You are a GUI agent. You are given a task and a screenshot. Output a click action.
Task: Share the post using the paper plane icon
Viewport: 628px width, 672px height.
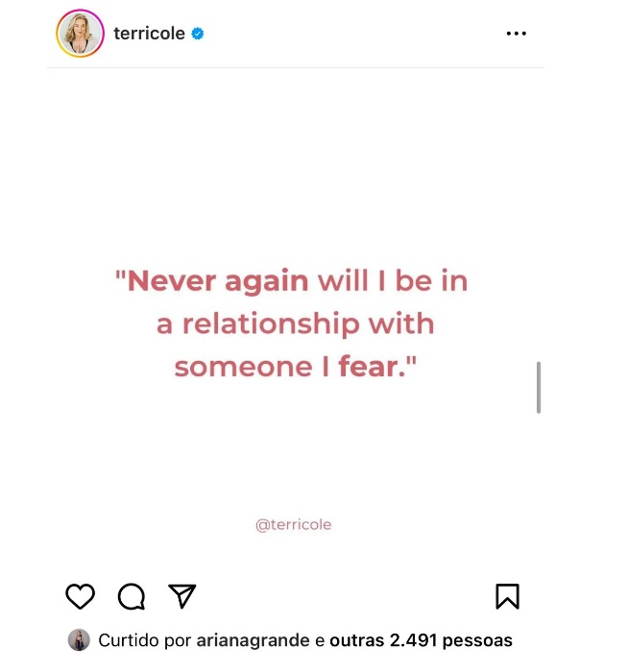(x=182, y=596)
